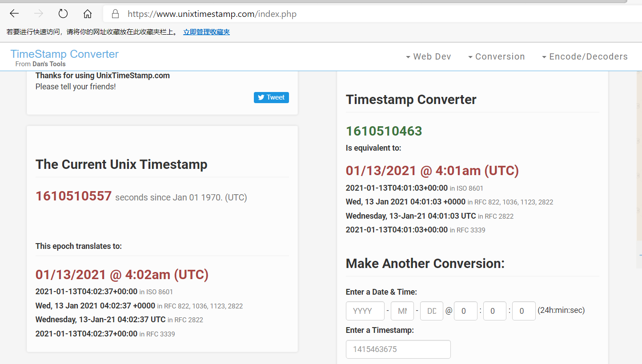Expand the Conversion menu

tap(496, 56)
